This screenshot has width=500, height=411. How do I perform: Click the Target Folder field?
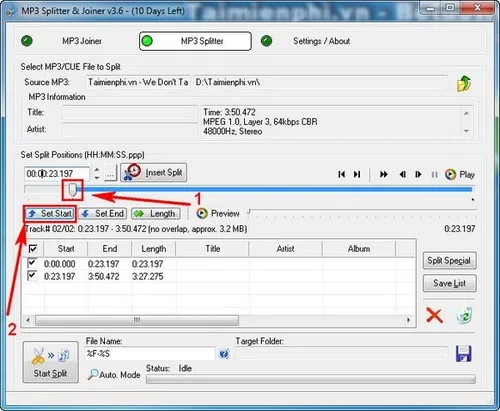click(x=341, y=354)
